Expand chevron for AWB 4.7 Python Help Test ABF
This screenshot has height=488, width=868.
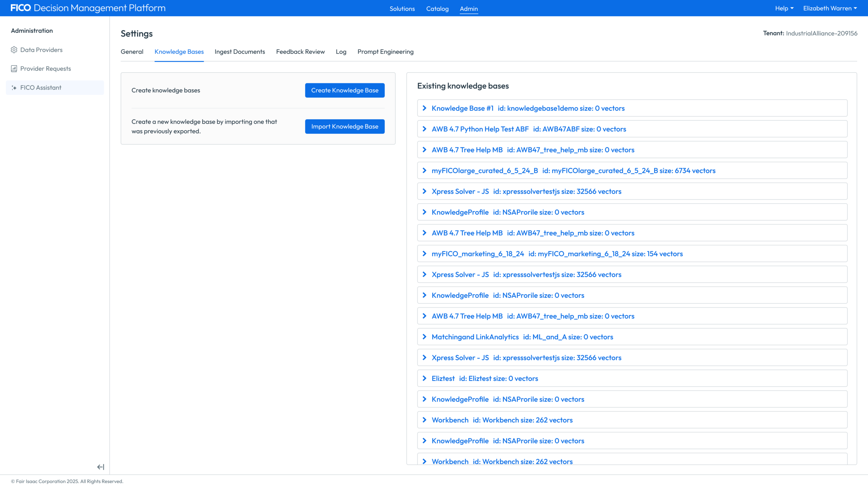[424, 129]
